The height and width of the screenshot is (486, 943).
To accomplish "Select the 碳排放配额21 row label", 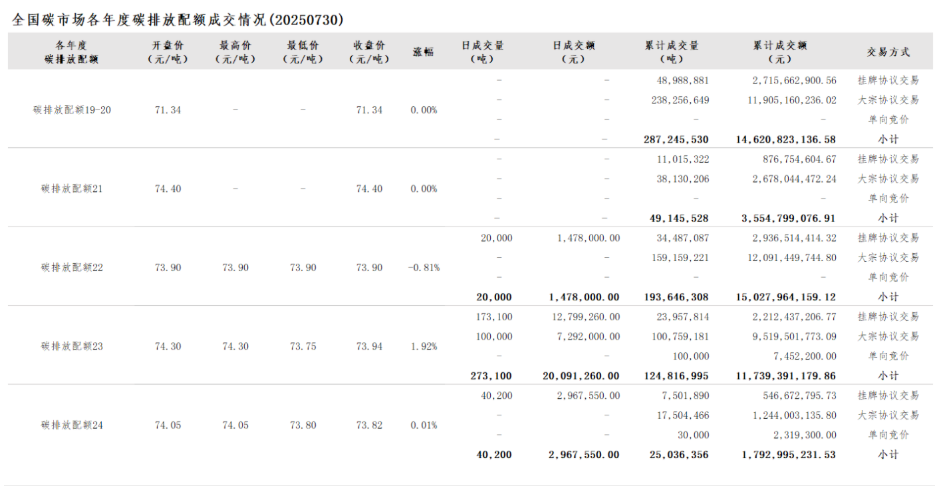I will [x=72, y=189].
